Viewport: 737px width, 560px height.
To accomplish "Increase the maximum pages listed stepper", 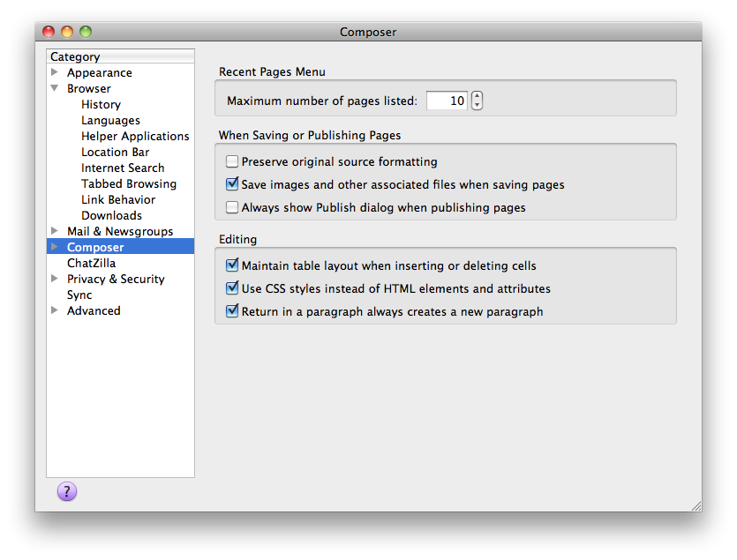I will click(x=478, y=96).
